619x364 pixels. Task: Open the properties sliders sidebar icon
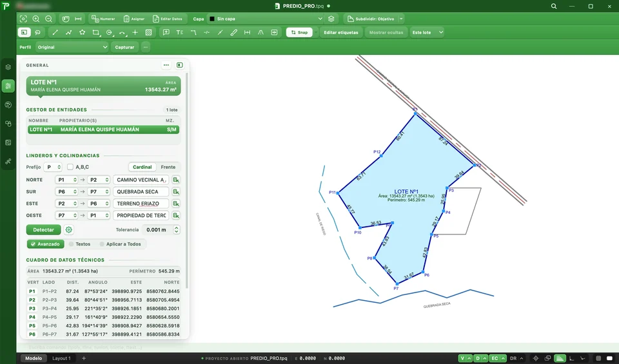[8, 86]
